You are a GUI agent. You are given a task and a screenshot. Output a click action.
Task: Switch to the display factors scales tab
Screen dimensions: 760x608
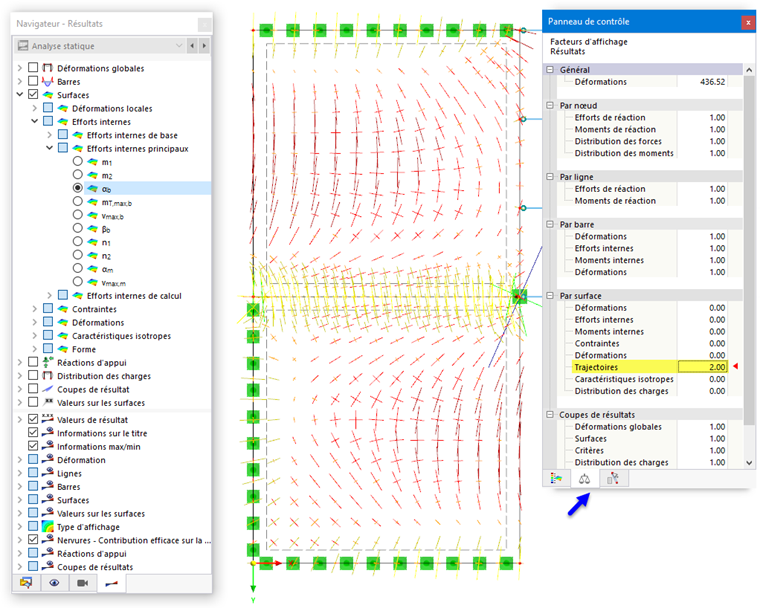tap(585, 479)
